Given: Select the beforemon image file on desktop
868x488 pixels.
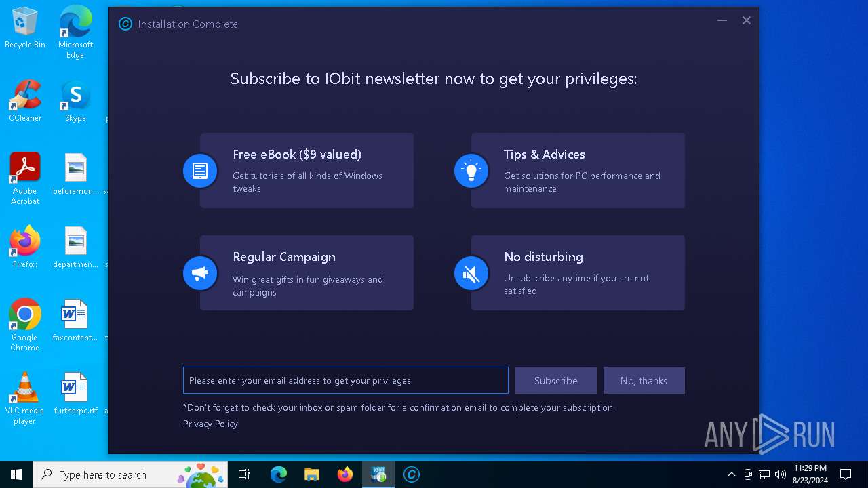Looking at the screenshot, I should coord(75,175).
